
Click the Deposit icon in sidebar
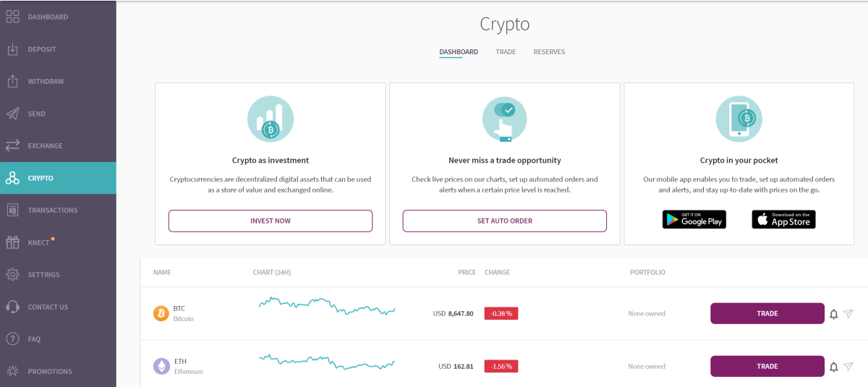point(12,49)
